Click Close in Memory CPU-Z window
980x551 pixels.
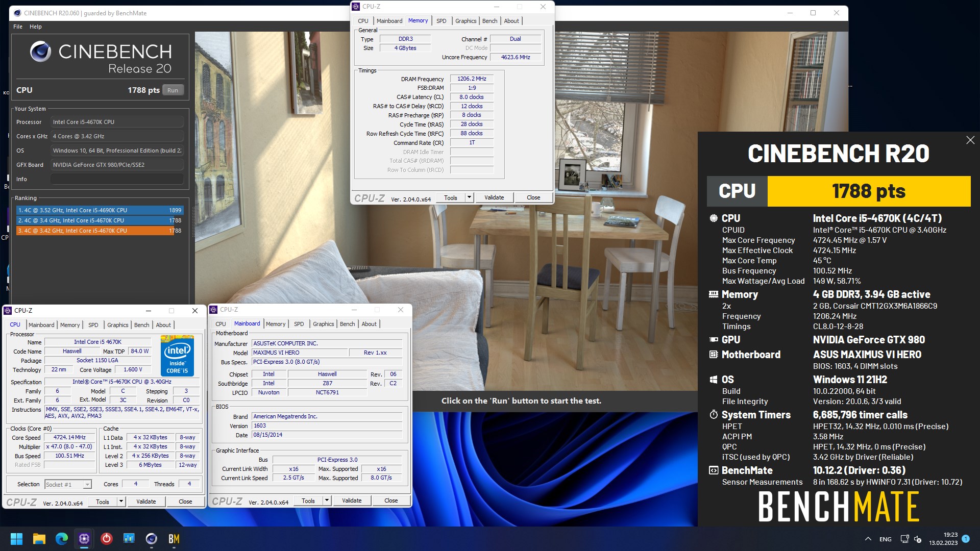pos(533,197)
